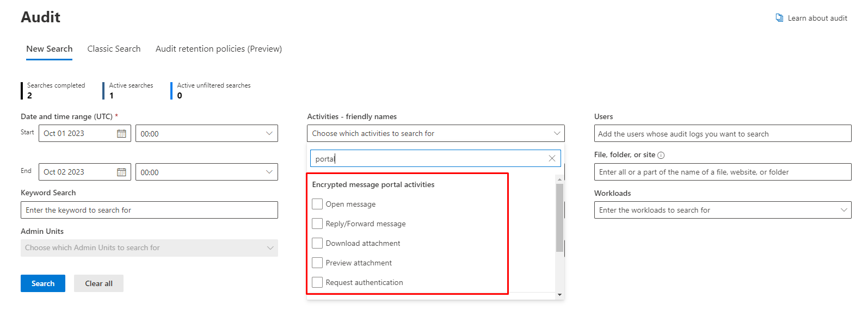Expand the End time dropdown
Viewport: 868px width, 316px height.
pos(269,172)
